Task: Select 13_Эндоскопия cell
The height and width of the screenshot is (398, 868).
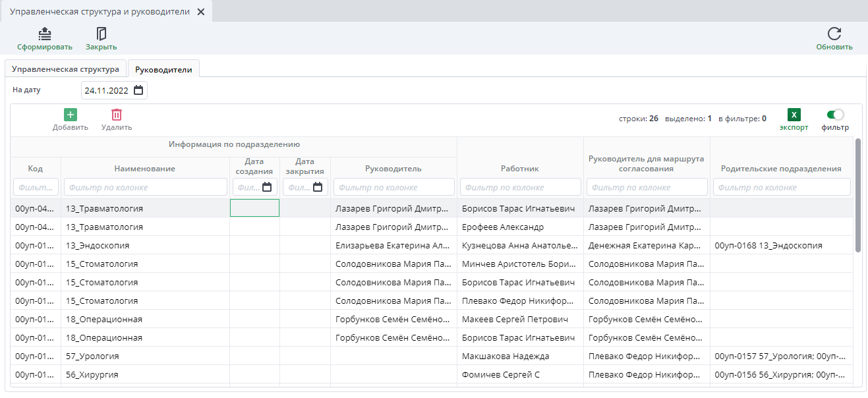Action: (145, 245)
